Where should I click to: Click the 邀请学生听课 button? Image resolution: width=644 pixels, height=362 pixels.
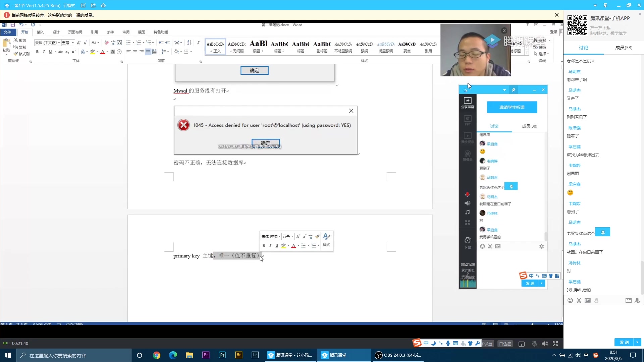click(512, 107)
